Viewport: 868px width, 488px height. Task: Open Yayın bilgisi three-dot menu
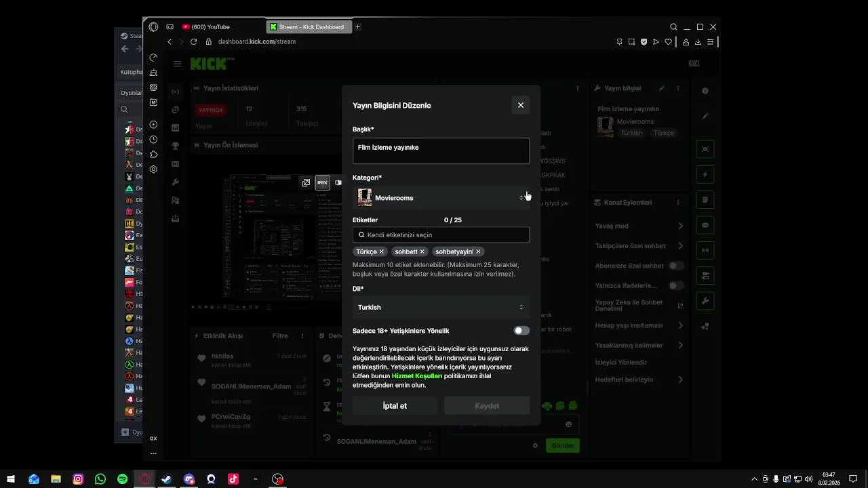[677, 88]
